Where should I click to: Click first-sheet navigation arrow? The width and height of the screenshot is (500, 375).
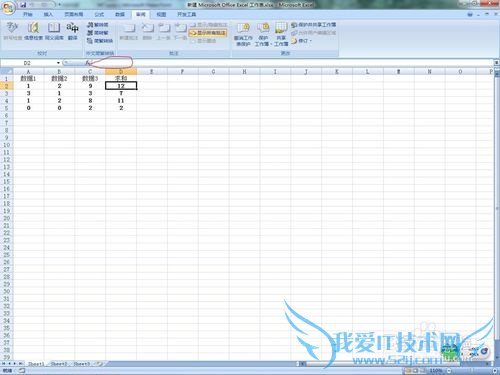[x=4, y=364]
